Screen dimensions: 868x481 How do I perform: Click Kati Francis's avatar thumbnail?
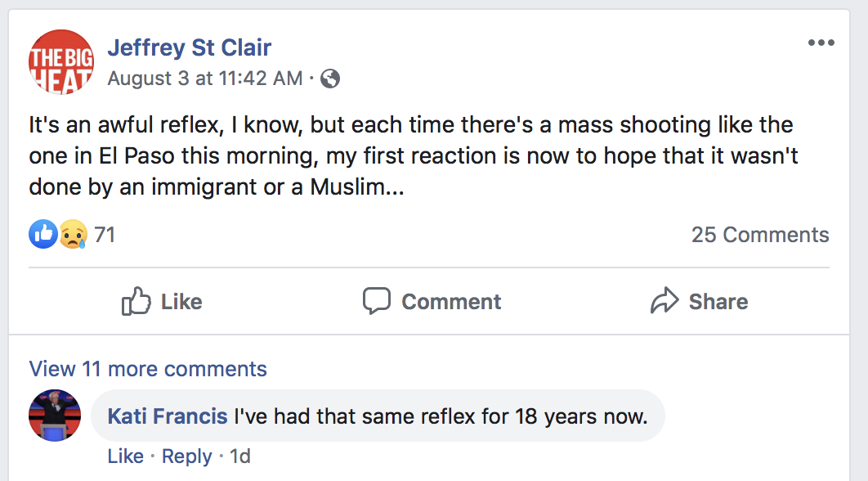pos(55,416)
